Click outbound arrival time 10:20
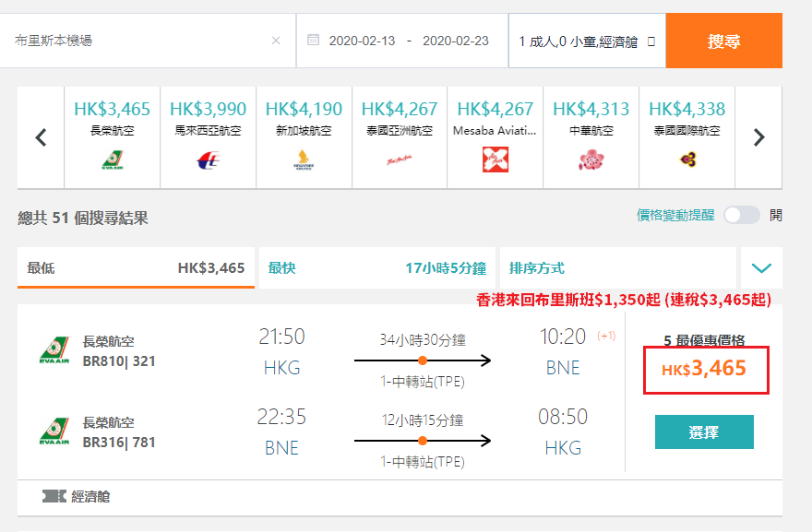 (x=563, y=337)
